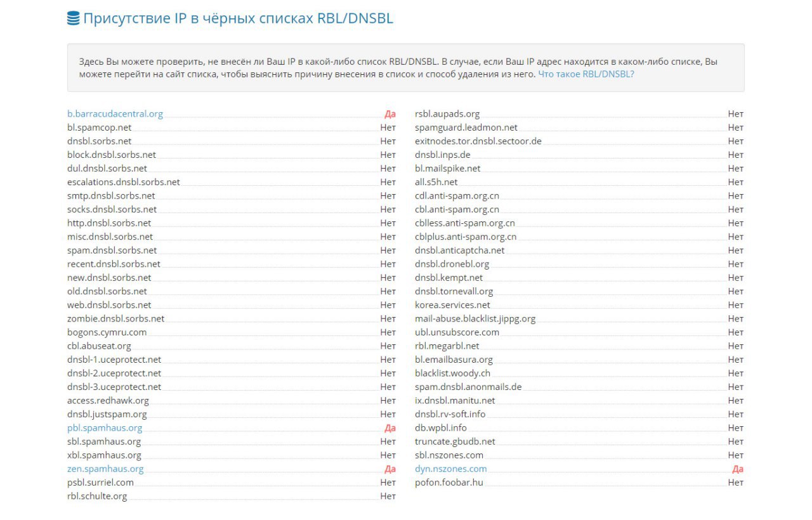
Task: Select escalations.dnsbl.sorbs.net text
Action: pyautogui.click(x=124, y=181)
